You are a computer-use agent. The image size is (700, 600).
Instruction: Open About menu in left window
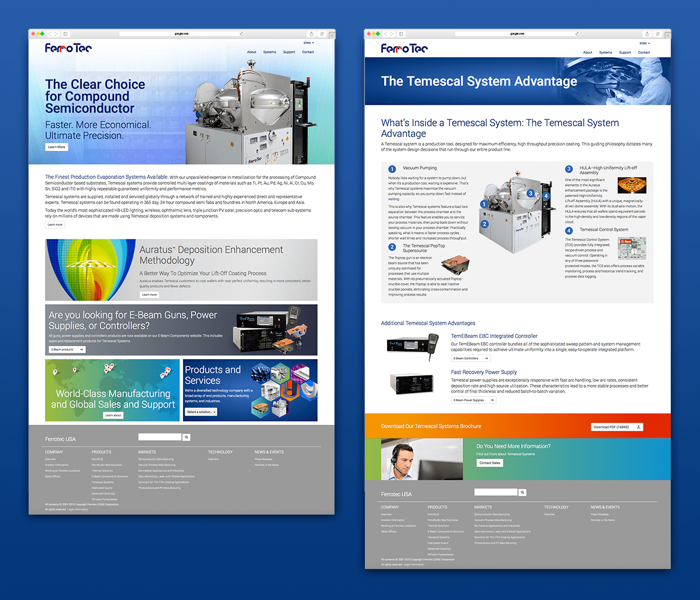(x=252, y=52)
